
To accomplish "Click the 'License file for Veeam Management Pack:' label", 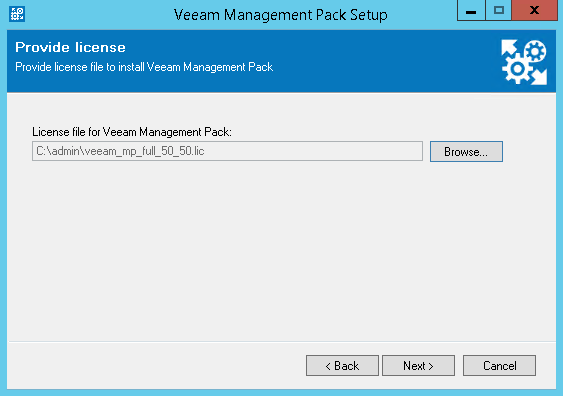I will [x=132, y=132].
